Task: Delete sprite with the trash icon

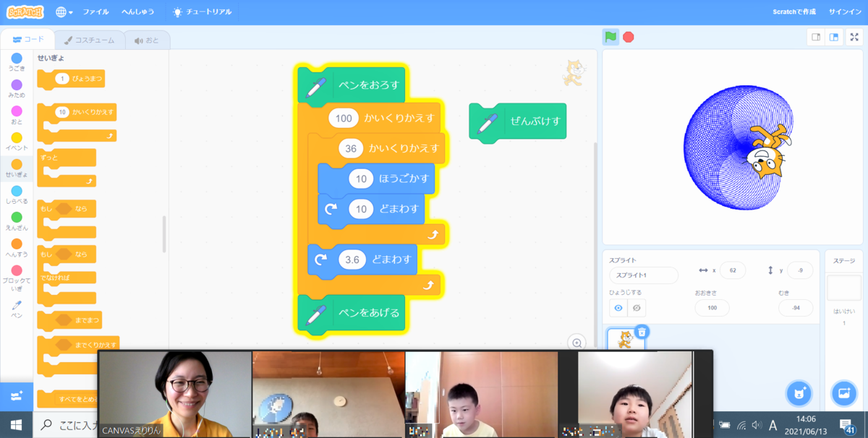Action: tap(642, 332)
